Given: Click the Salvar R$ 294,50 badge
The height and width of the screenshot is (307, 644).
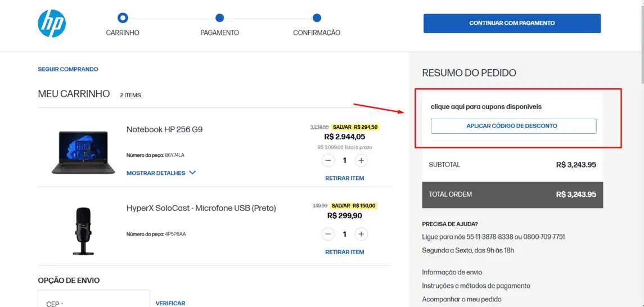Looking at the screenshot, I should (355, 127).
